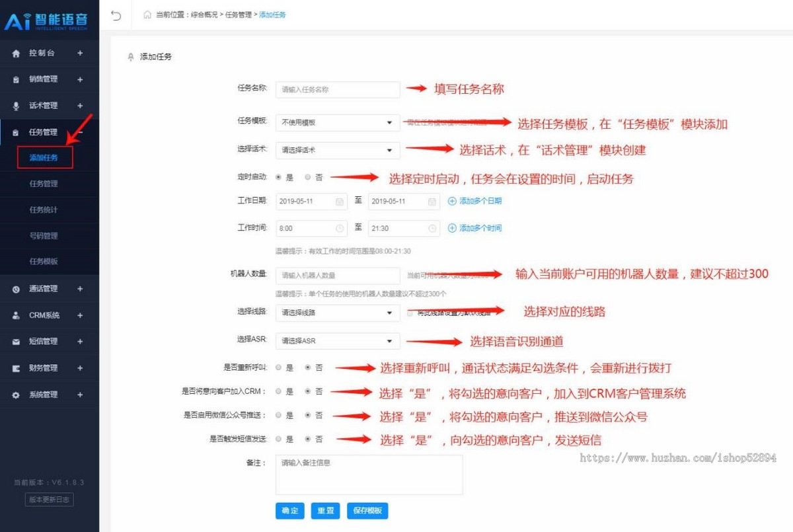Click the home icon in the breadcrumb
This screenshot has width=793, height=532.
(x=147, y=15)
